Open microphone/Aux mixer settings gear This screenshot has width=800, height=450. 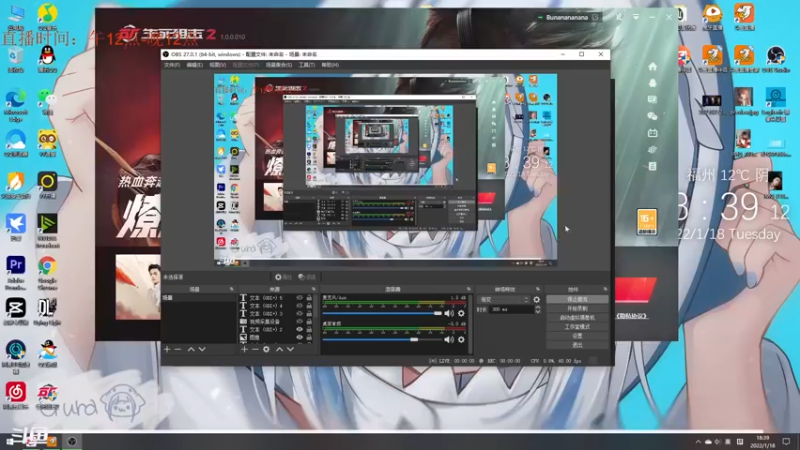[461, 313]
